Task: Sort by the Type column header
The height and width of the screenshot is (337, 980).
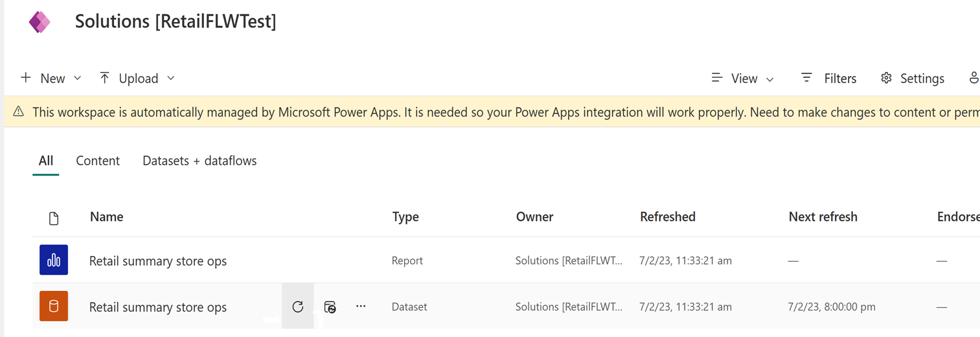Action: pyautogui.click(x=405, y=217)
